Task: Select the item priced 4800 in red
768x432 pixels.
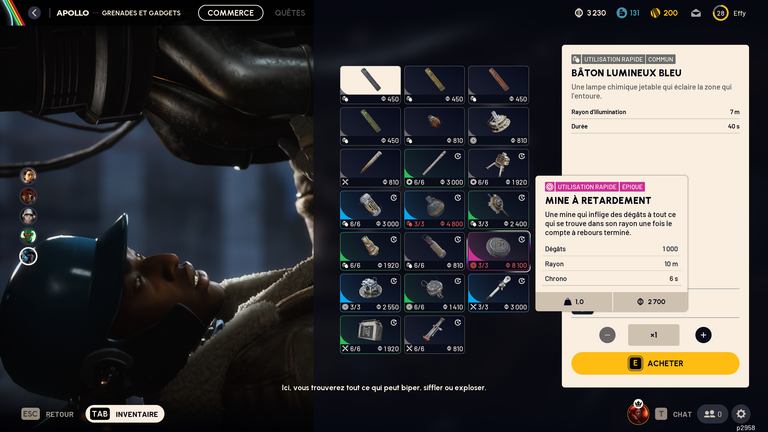Action: click(434, 210)
